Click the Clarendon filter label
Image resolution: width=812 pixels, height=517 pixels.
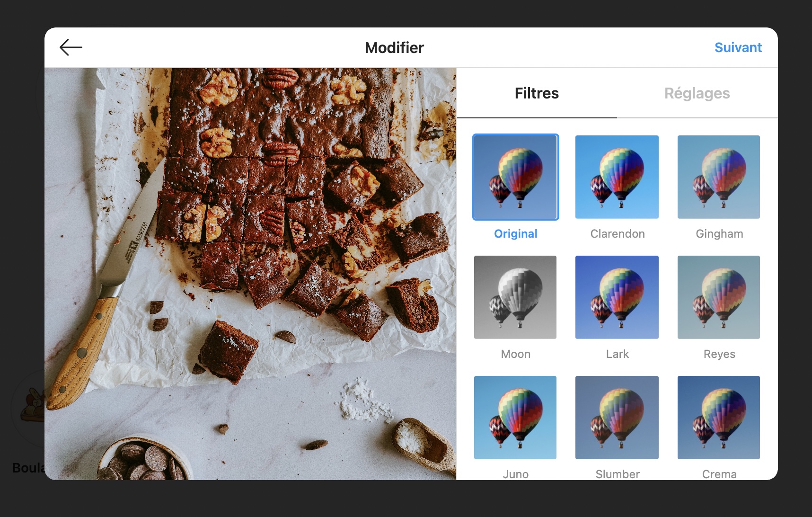[618, 234]
